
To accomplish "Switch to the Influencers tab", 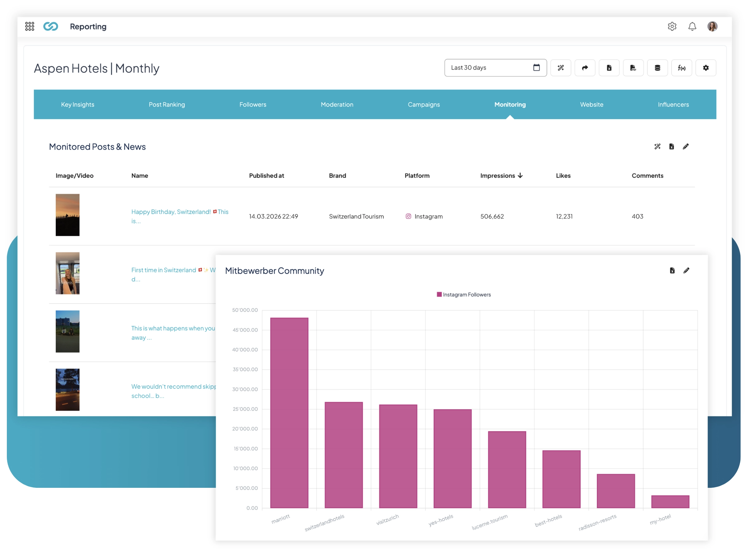I will tap(673, 104).
